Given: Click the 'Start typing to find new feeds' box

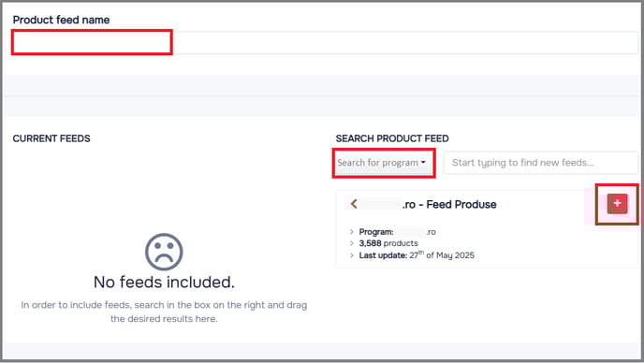Looking at the screenshot, I should click(540, 163).
